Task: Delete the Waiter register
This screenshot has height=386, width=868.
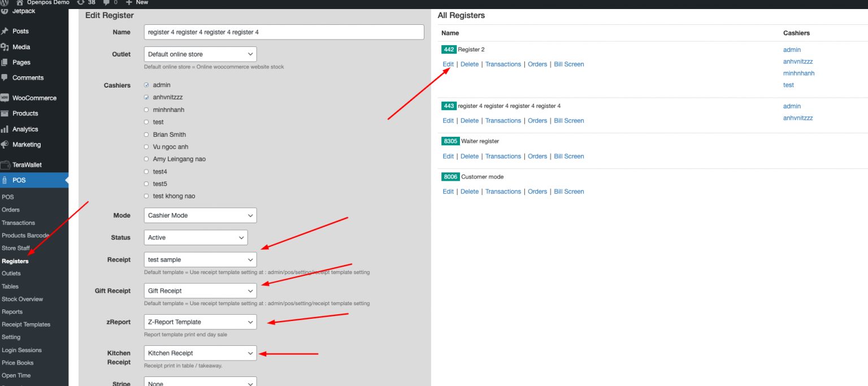Action: 469,156
